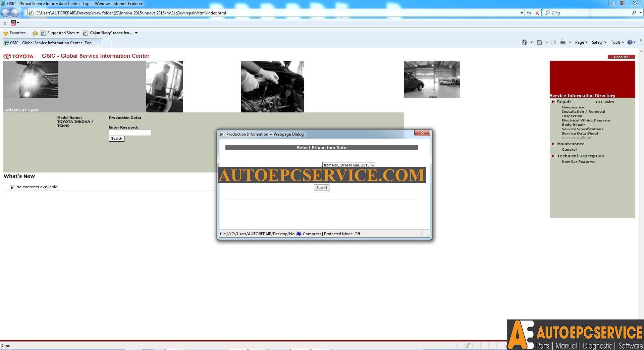Click the browser Back arrow button
The height and width of the screenshot is (350, 644).
point(5,13)
